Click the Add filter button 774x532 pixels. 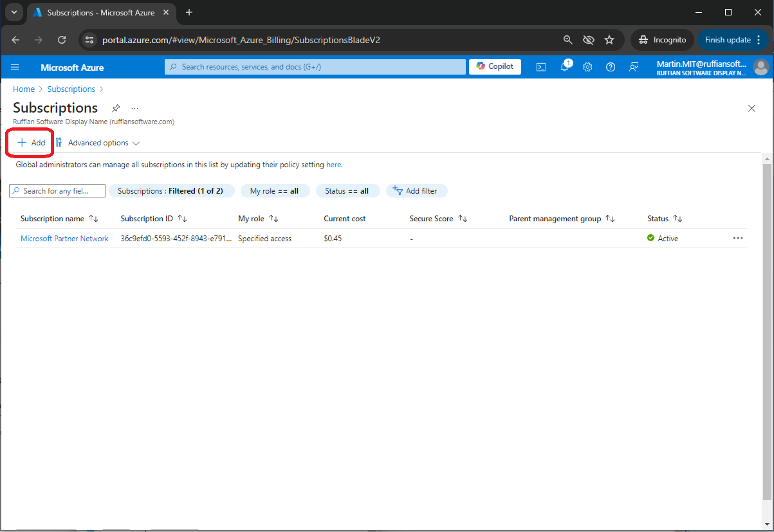416,191
